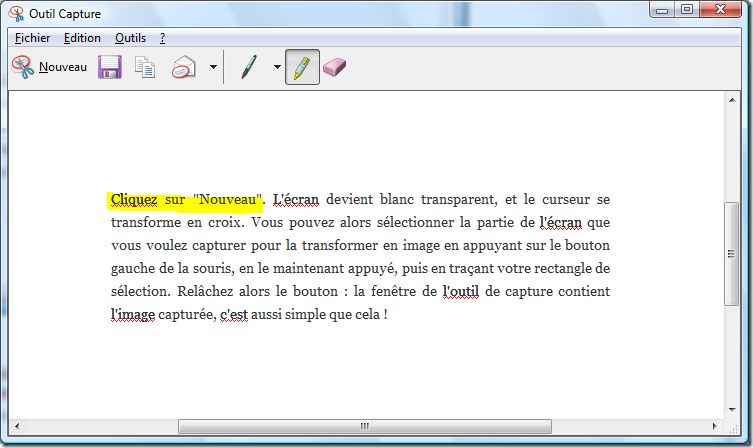Save the capture with floppy disk icon
This screenshot has height=448, width=753.
click(109, 67)
